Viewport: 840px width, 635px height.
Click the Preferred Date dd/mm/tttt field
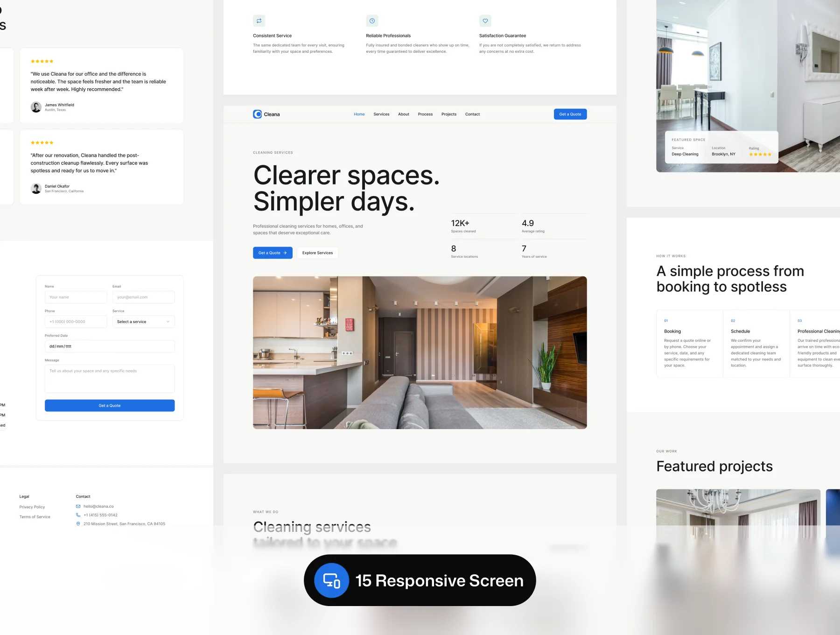click(110, 346)
